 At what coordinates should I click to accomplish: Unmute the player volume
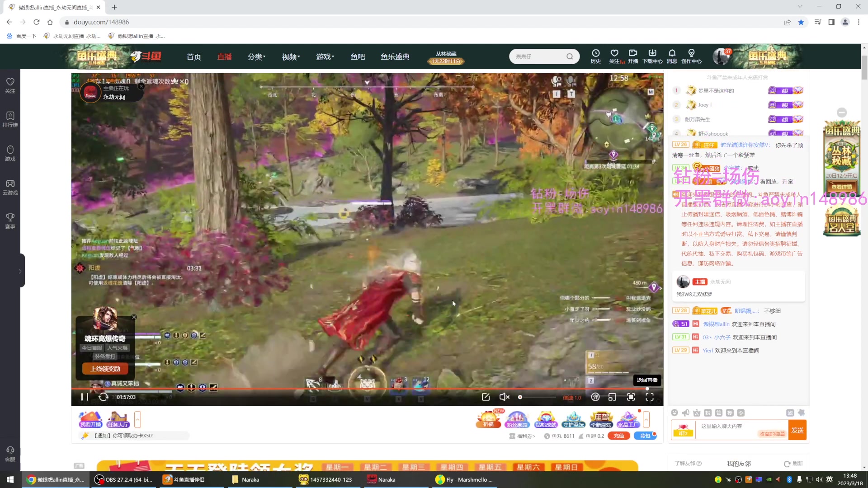pyautogui.click(x=504, y=397)
